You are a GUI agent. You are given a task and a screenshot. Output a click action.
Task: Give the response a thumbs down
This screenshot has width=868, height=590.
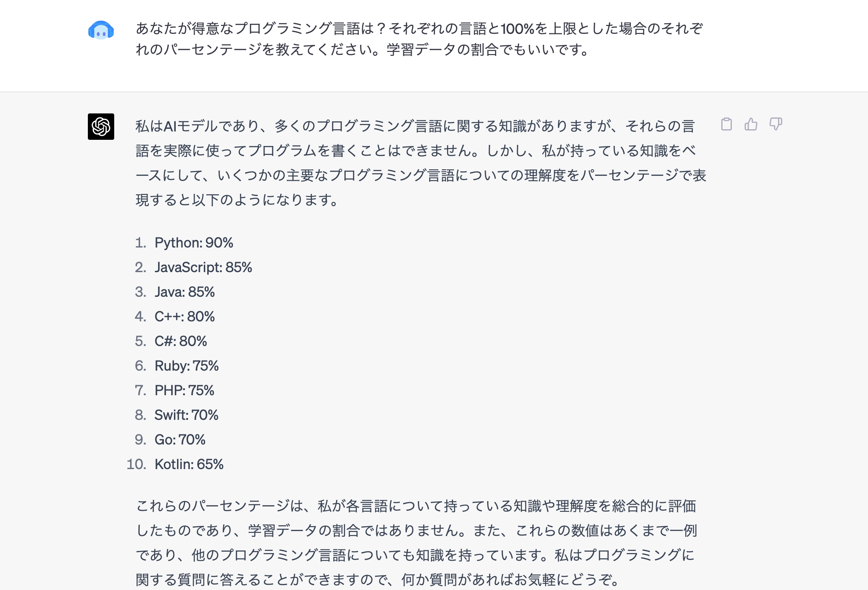(776, 124)
